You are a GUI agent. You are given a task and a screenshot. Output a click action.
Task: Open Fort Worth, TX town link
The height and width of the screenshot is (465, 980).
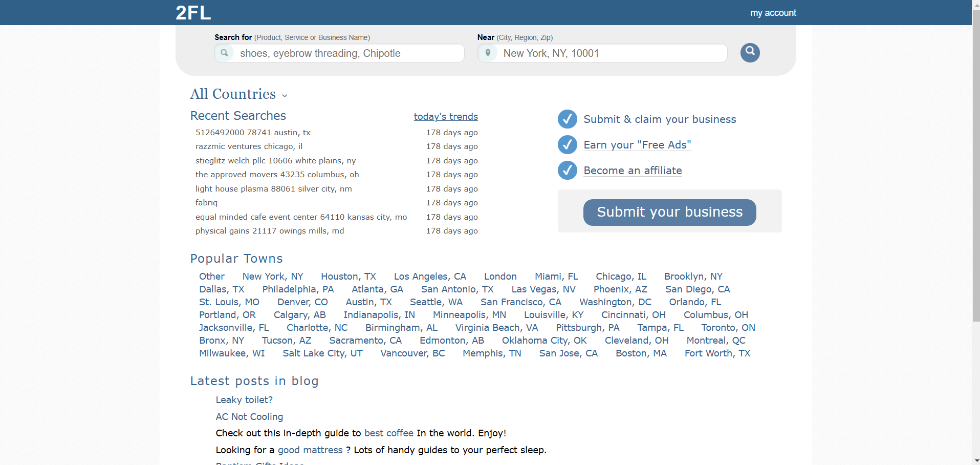(x=717, y=353)
